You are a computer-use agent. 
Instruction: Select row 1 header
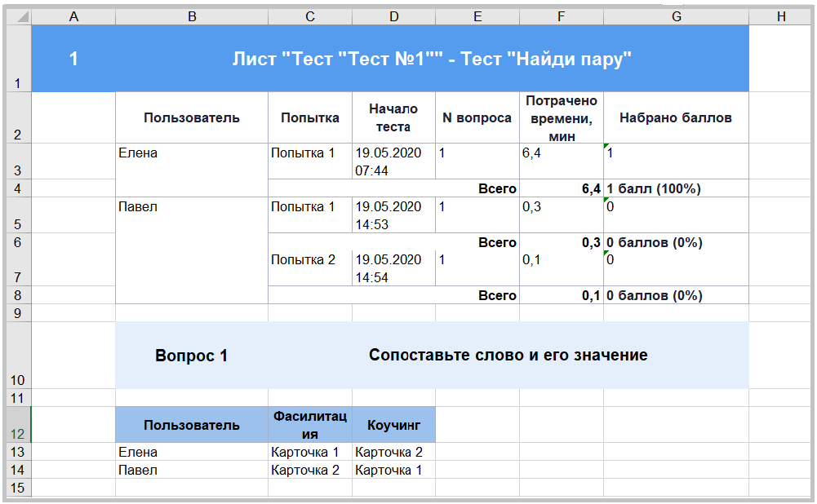pos(18,59)
